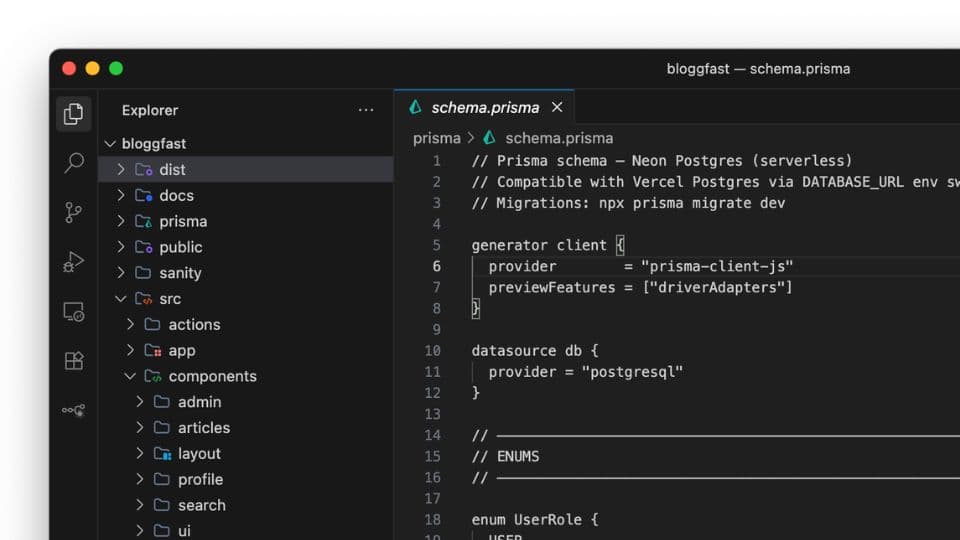This screenshot has height=540, width=960.
Task: Open Explorer more actions ellipsis menu
Action: coord(366,110)
